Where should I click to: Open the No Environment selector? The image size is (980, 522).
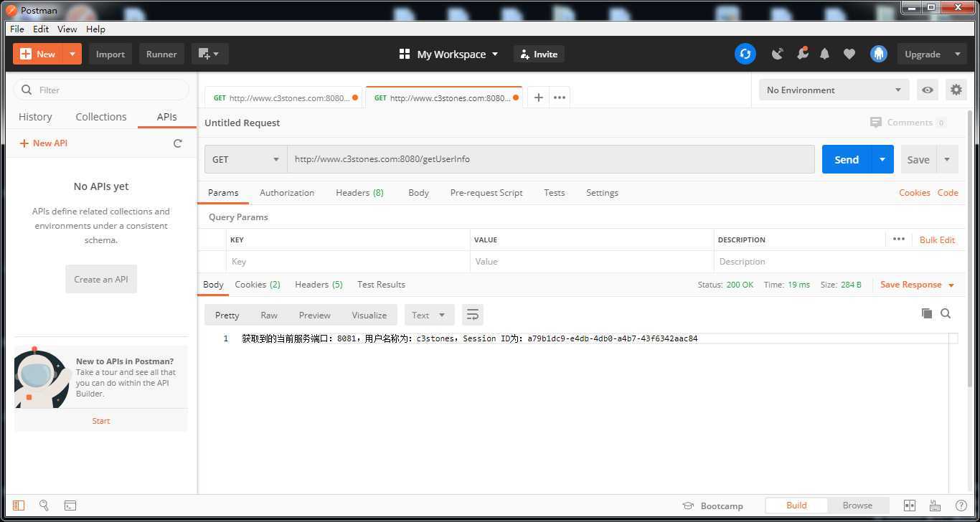pos(834,90)
